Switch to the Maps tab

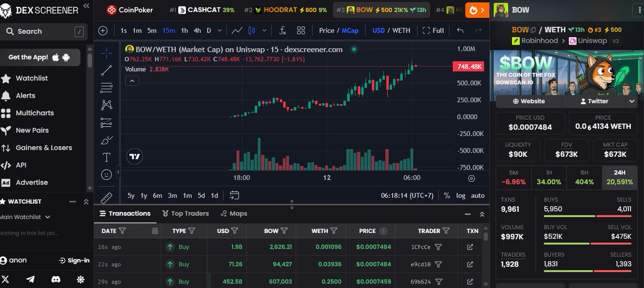pyautogui.click(x=234, y=213)
